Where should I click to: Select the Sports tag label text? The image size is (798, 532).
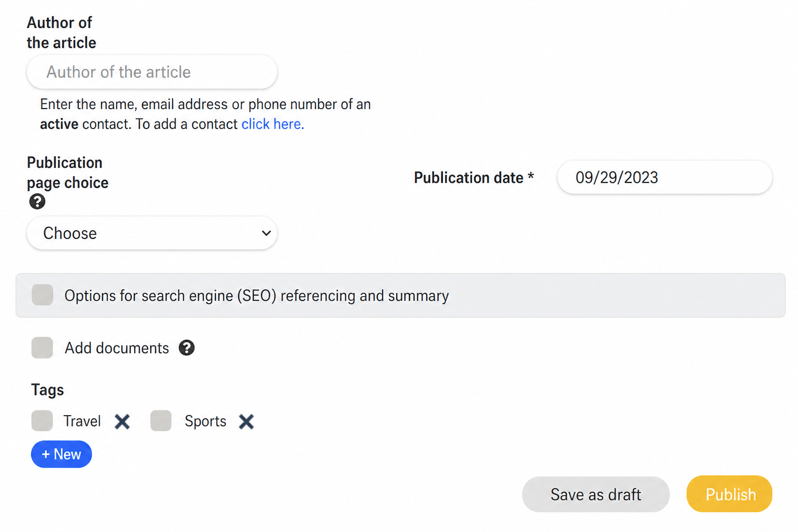tap(205, 421)
